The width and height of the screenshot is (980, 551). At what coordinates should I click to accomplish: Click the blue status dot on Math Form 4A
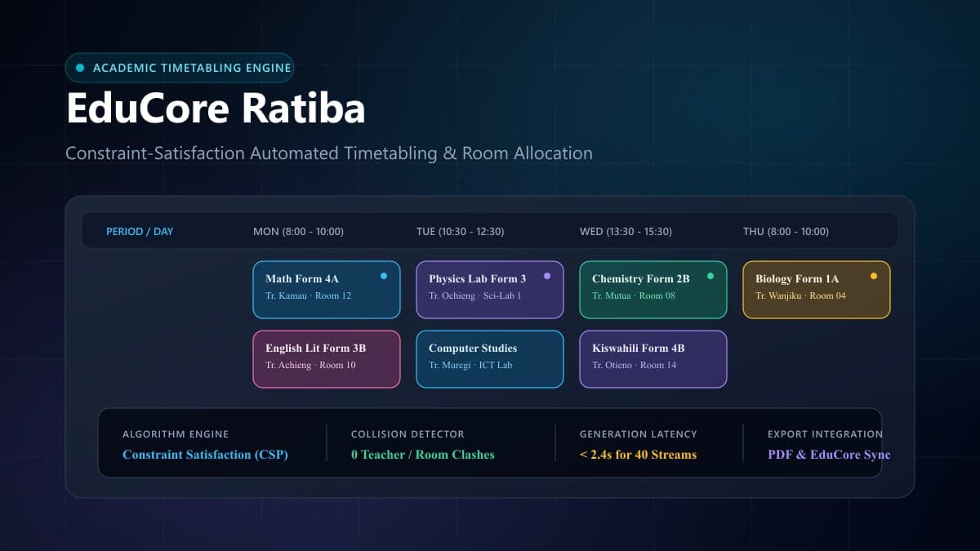tap(384, 276)
